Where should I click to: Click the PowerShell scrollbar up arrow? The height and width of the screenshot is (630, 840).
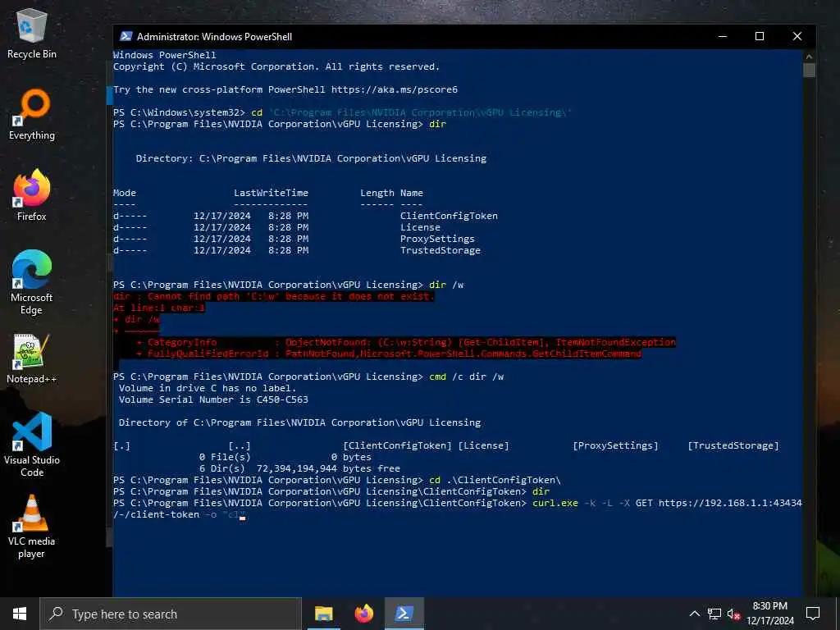coord(809,57)
